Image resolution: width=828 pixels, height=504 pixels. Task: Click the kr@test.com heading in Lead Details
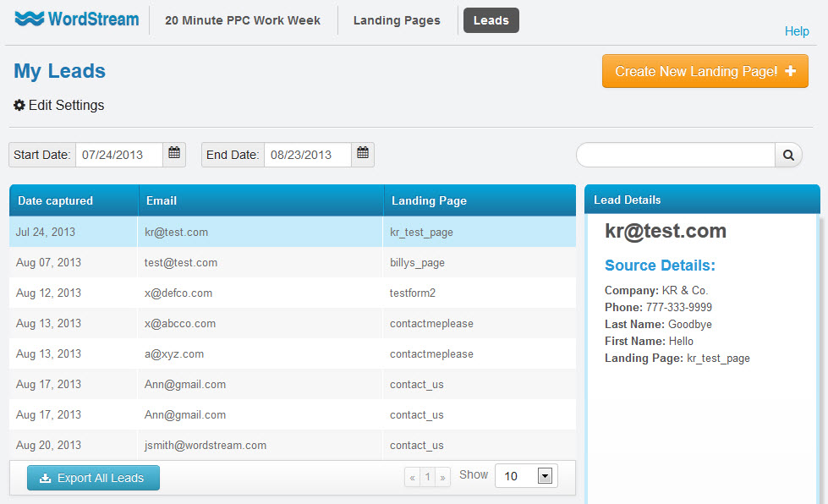(x=666, y=231)
